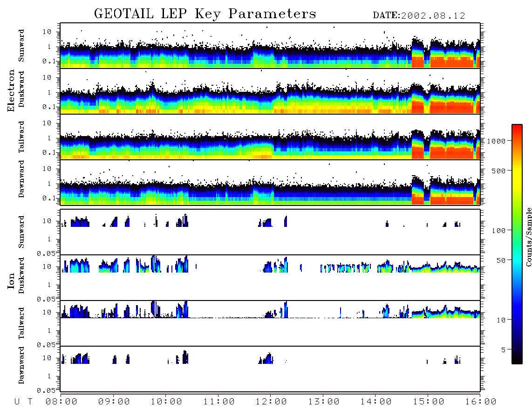The height and width of the screenshot is (410, 532).
Task: Click the Electron Tailward spectrogram panel
Action: click(x=270, y=137)
